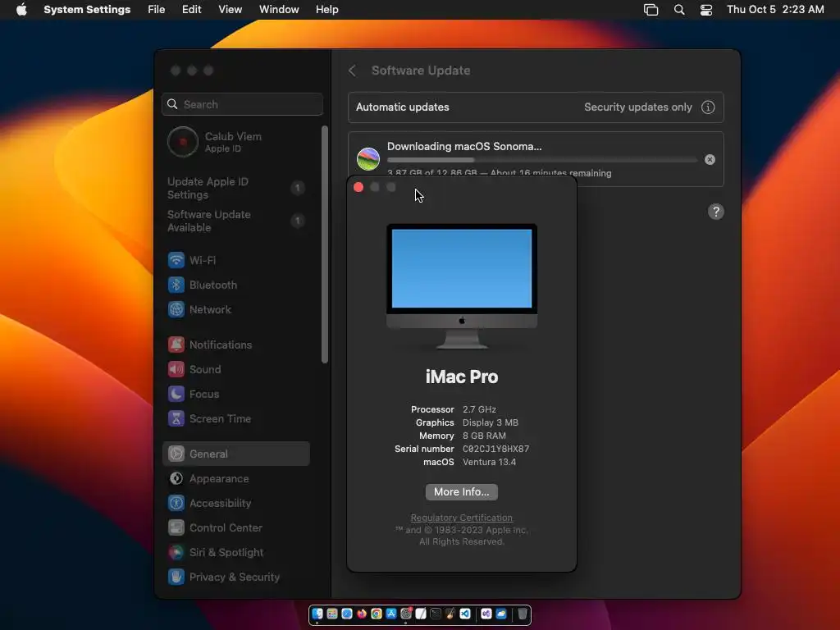The image size is (840, 630).
Task: Open the File menu
Action: [x=157, y=10]
